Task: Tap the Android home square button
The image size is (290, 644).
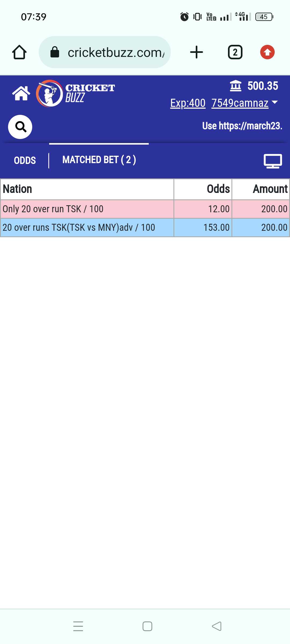Action: coord(147,626)
